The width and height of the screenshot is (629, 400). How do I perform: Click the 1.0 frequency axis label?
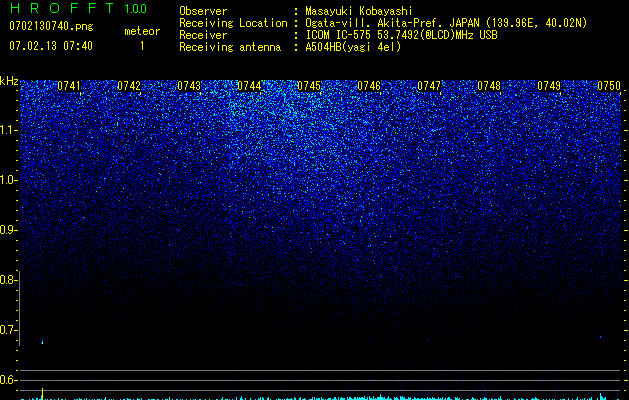(8, 180)
